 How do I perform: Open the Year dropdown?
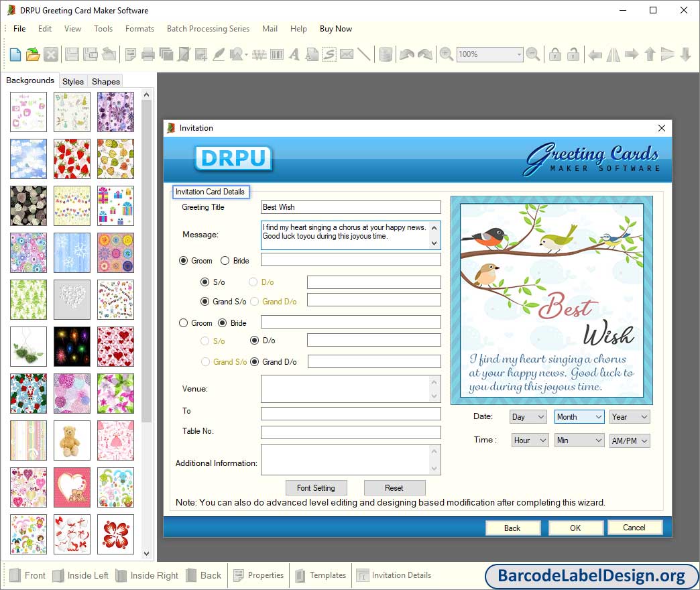pos(630,417)
